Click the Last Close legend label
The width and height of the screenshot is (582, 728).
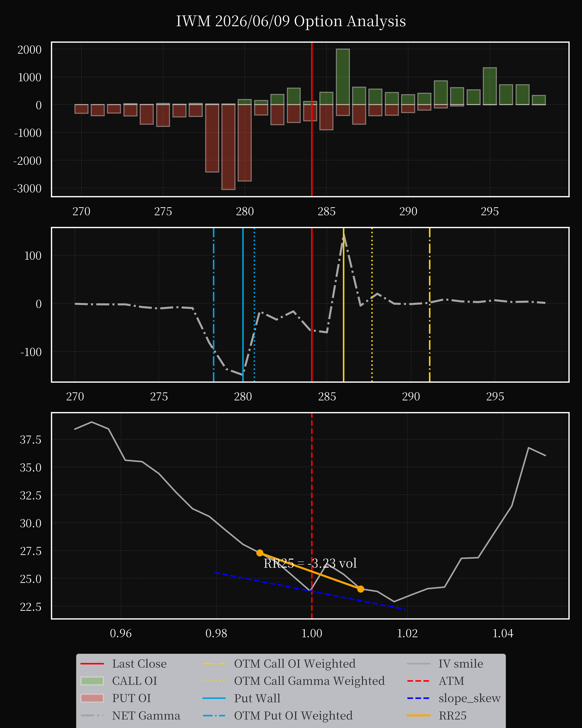point(139,664)
